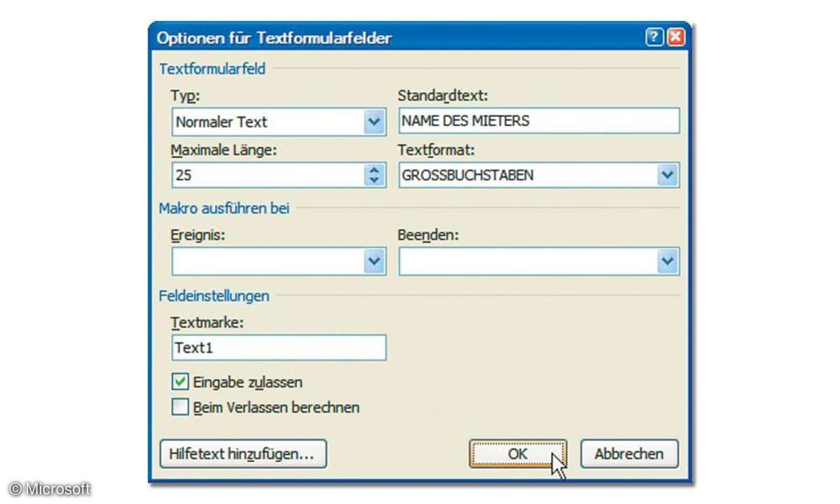
Task: Click the Textmarke label
Action: [x=206, y=322]
